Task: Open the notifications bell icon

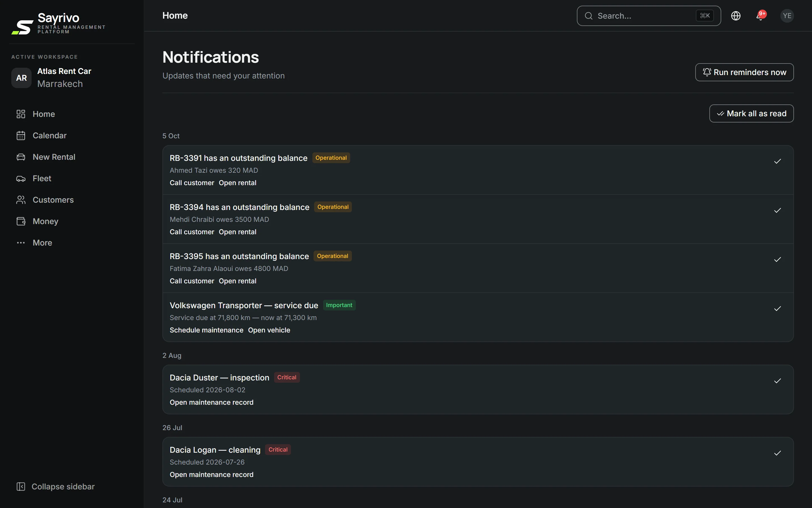Action: click(761, 16)
